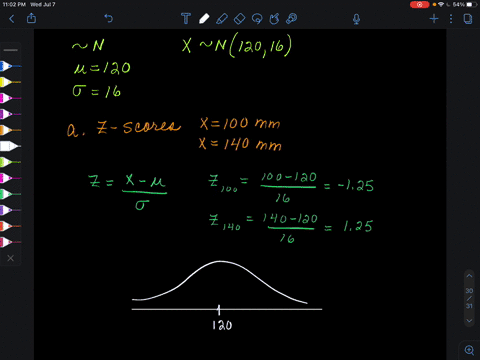This screenshot has height=360, width=480.
Task: Tap the orange 'a. Z-scores' heading
Action: coord(124,128)
